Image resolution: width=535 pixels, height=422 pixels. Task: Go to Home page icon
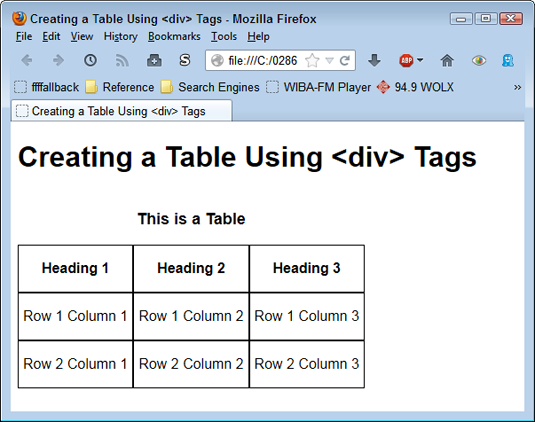coord(447,61)
